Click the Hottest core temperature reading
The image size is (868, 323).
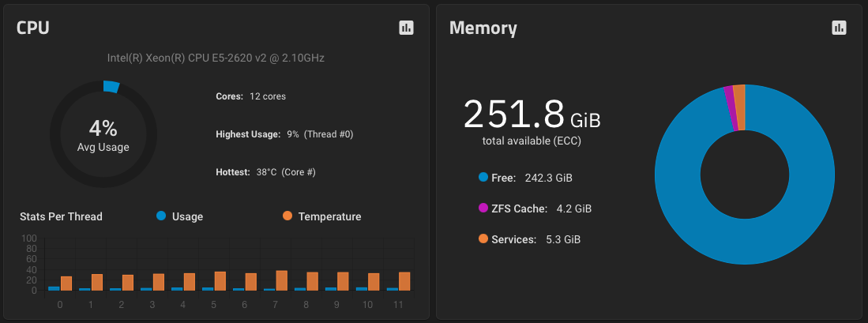click(286, 172)
